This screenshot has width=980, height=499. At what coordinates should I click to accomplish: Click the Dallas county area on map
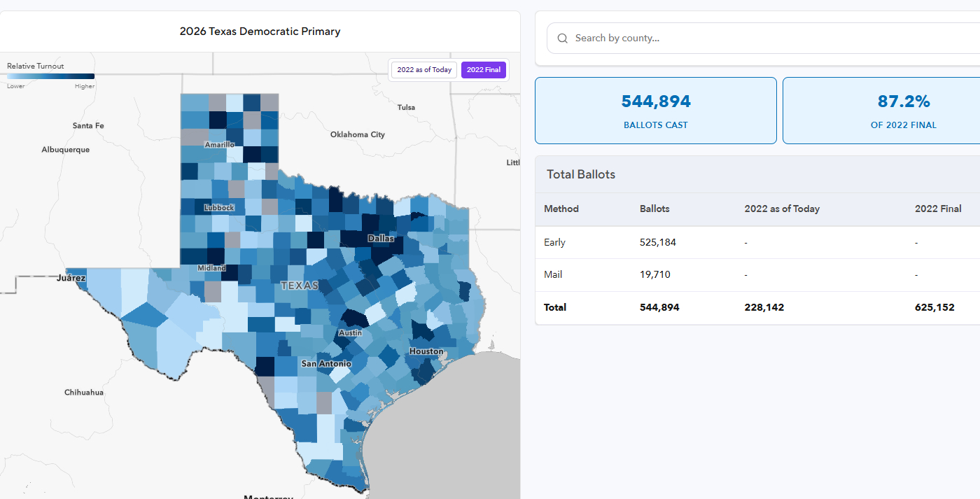tap(381, 239)
